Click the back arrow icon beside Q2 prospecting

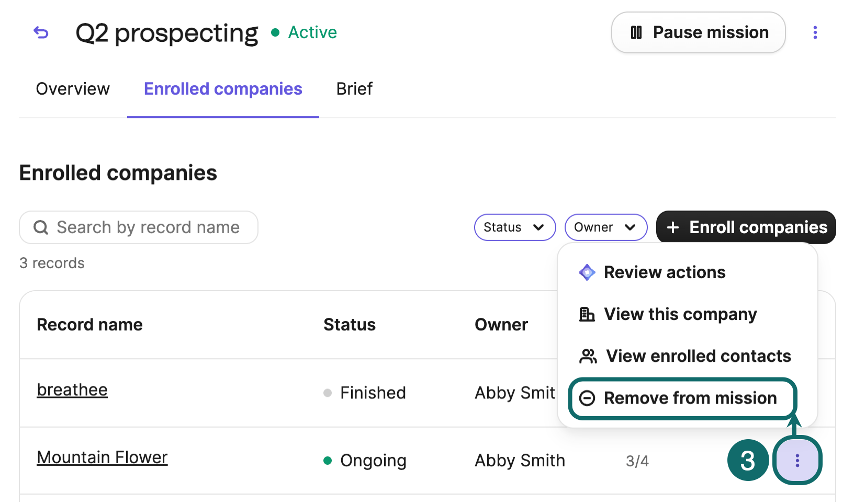tap(41, 33)
